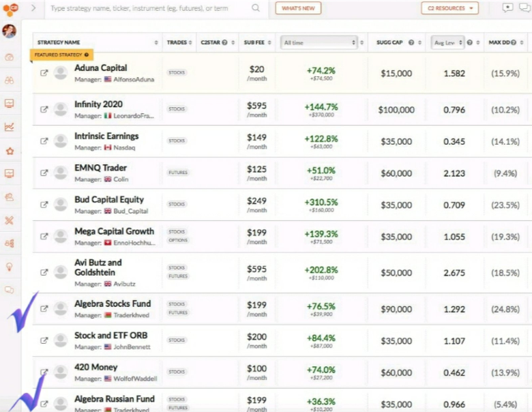Viewport: 532px width, 412px height.
Task: Open the lightbulb ideas sidebar icon
Action: pyautogui.click(x=10, y=267)
